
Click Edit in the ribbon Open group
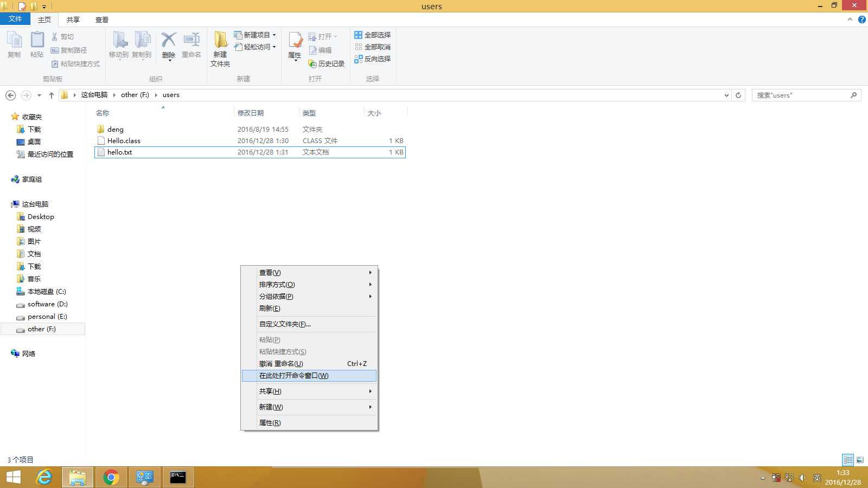[x=320, y=50]
